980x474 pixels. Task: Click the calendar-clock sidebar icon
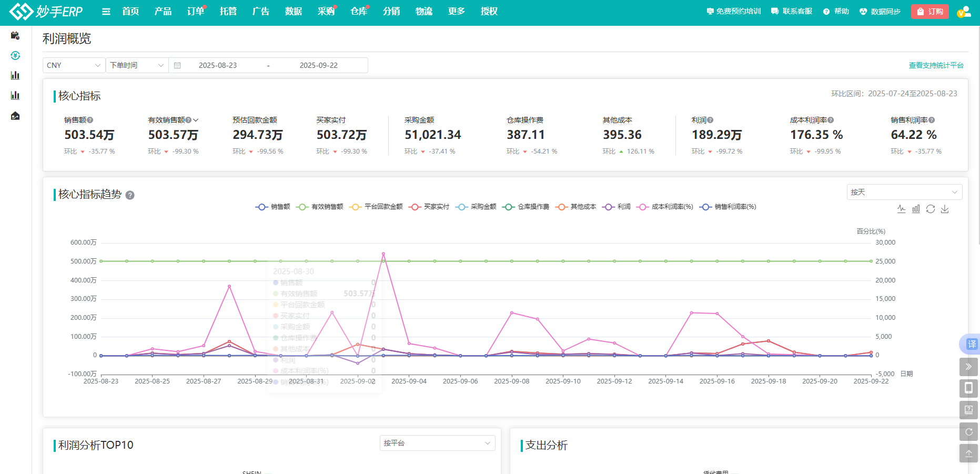coord(15,35)
